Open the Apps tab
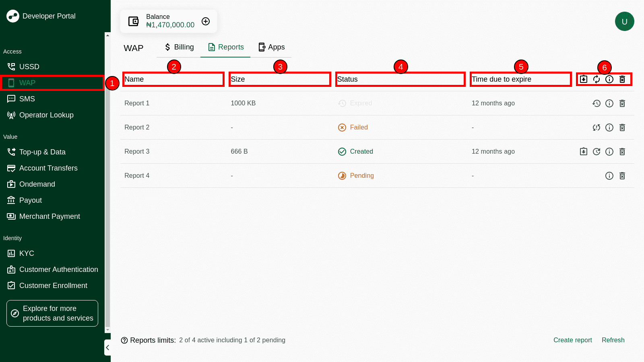This screenshot has width=644, height=362. point(271,47)
